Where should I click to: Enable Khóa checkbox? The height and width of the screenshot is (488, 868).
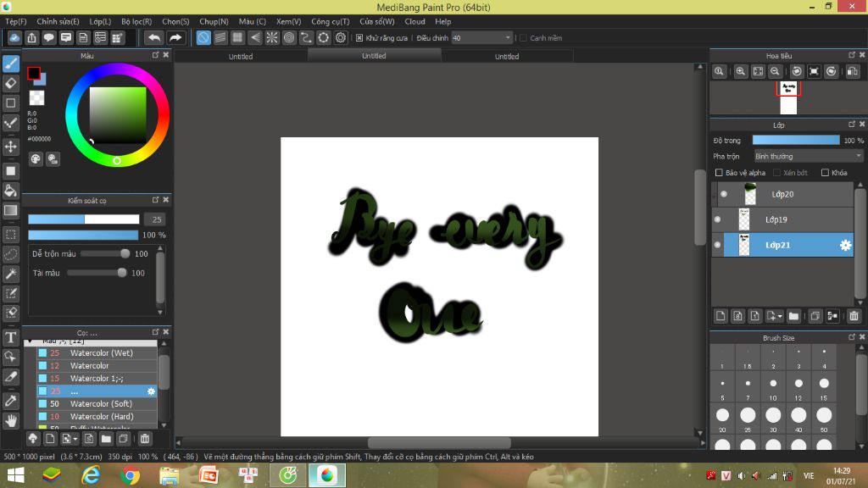[825, 173]
